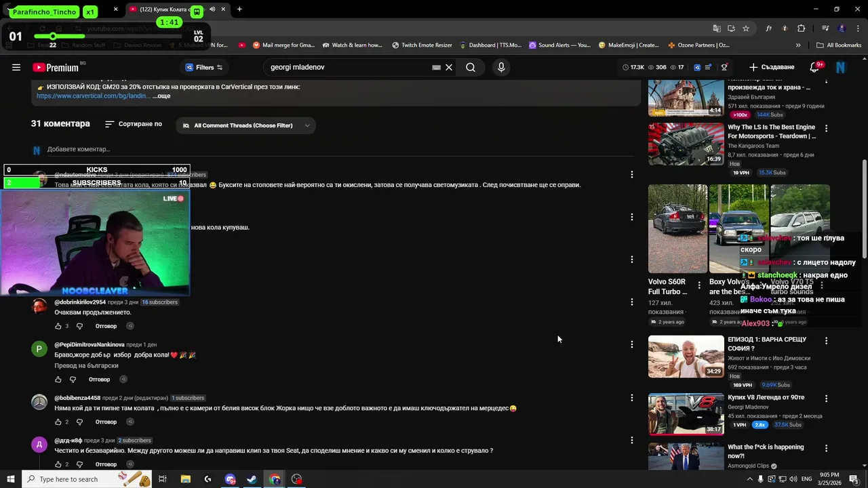Open the Volvo S60R Full Turbo short

coord(677,228)
